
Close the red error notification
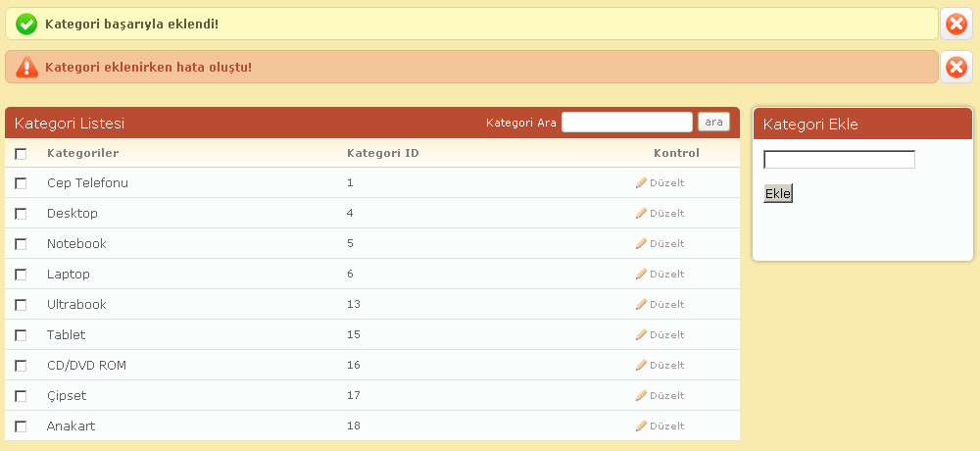coord(955,67)
